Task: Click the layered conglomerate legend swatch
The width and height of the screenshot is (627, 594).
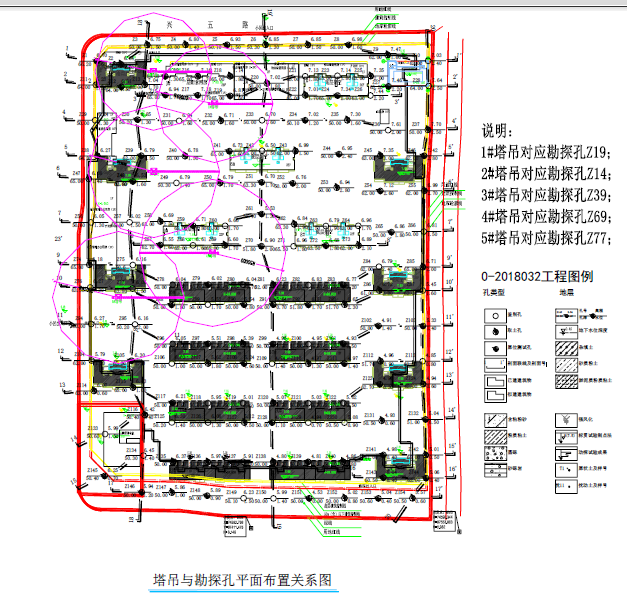Action: pyautogui.click(x=495, y=470)
